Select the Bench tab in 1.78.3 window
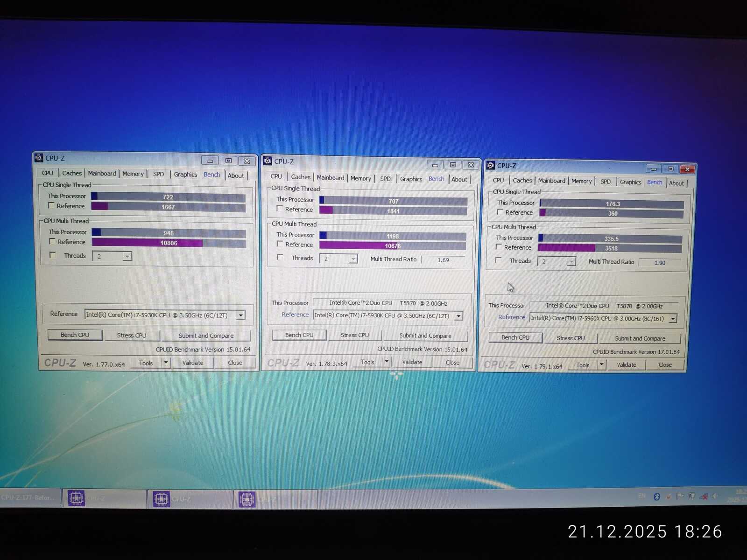 (x=437, y=179)
